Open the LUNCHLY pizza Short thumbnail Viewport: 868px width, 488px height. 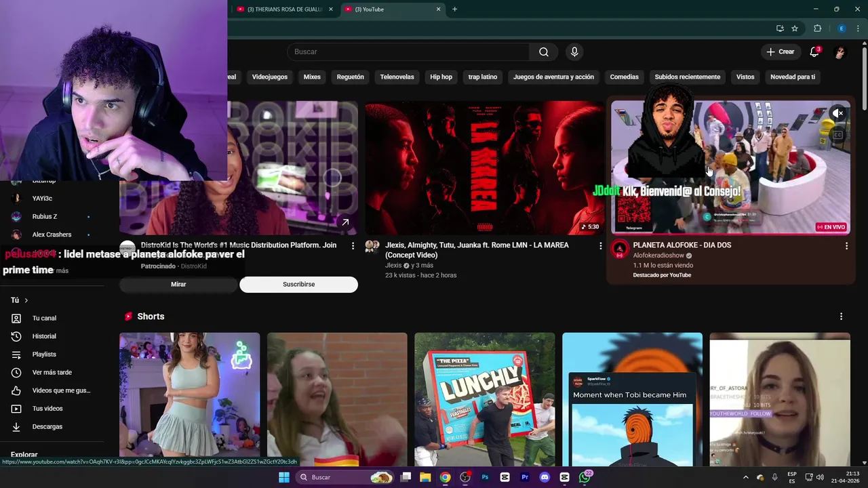click(484, 399)
